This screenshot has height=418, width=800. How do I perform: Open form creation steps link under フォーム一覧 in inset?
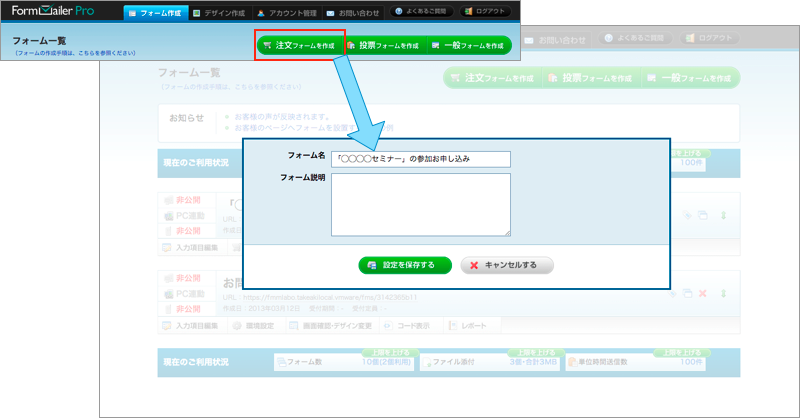point(74,53)
